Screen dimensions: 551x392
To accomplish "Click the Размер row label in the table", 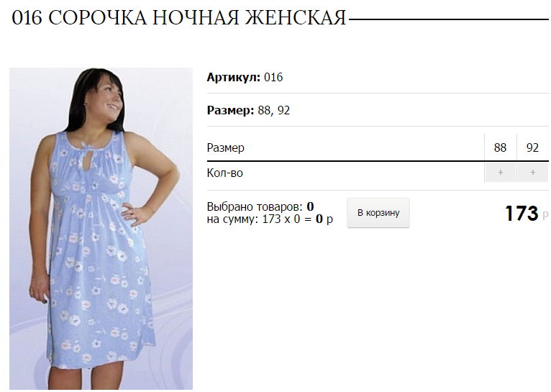I will point(226,148).
